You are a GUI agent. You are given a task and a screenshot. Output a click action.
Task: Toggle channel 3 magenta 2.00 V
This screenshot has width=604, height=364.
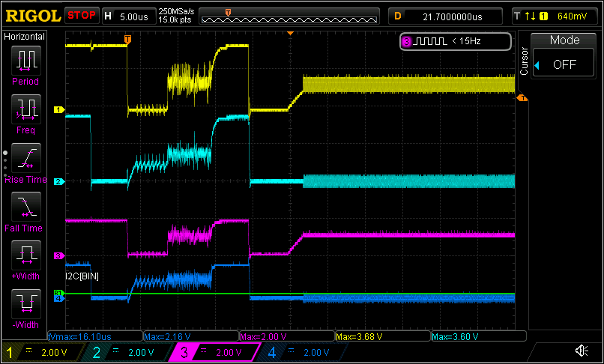tap(215, 352)
